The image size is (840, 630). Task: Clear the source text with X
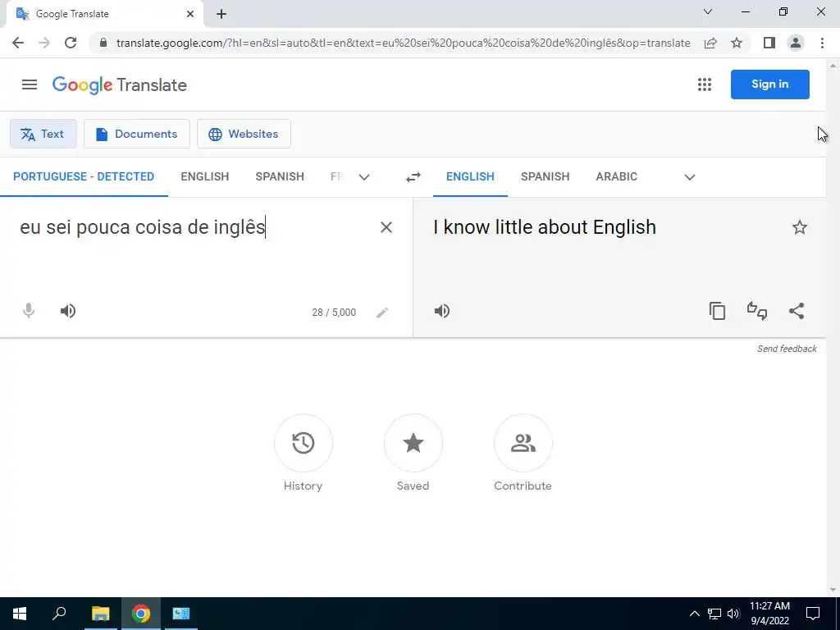tap(386, 228)
